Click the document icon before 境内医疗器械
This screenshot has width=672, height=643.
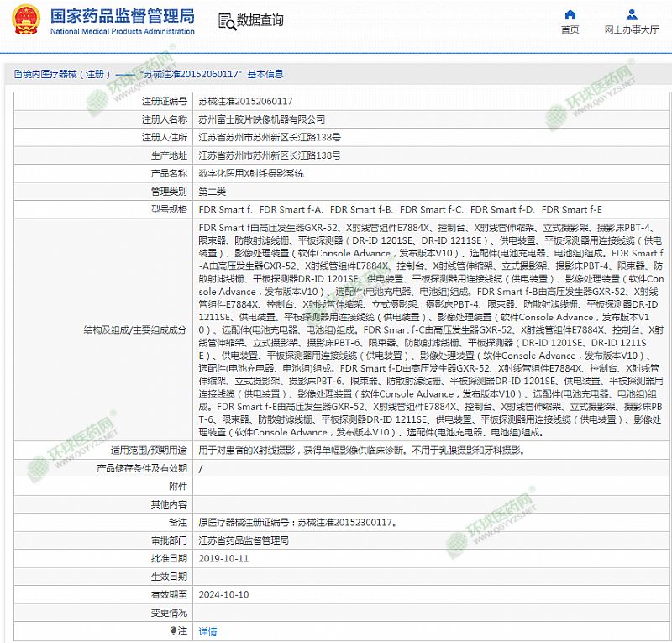point(7,75)
